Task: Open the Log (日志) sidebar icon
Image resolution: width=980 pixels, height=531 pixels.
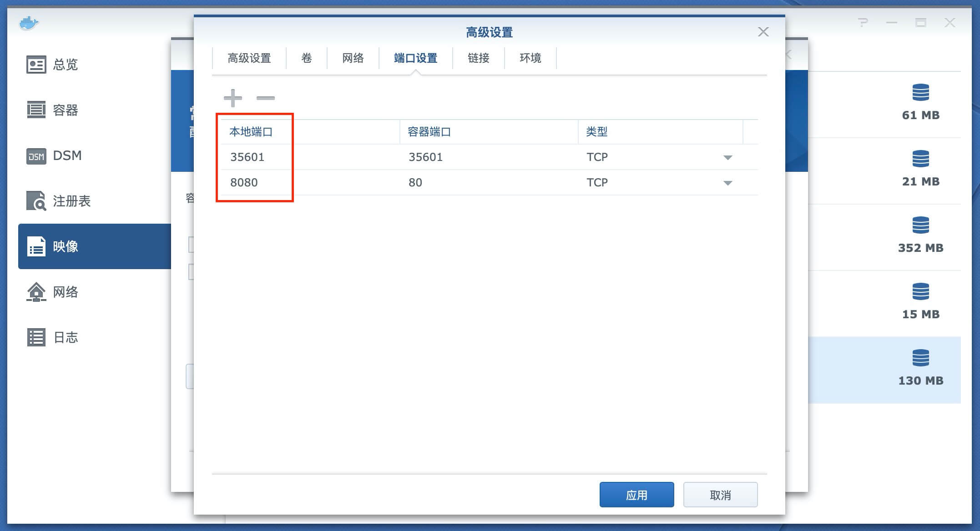Action: (36, 337)
